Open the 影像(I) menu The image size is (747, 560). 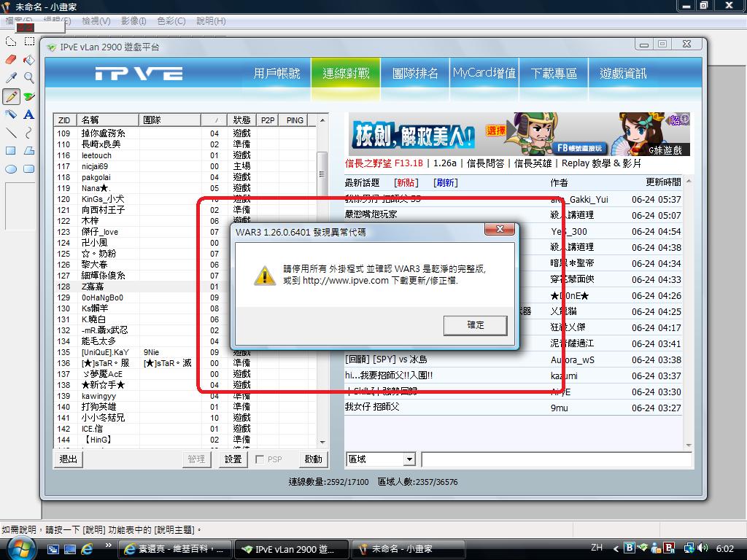click(x=133, y=21)
